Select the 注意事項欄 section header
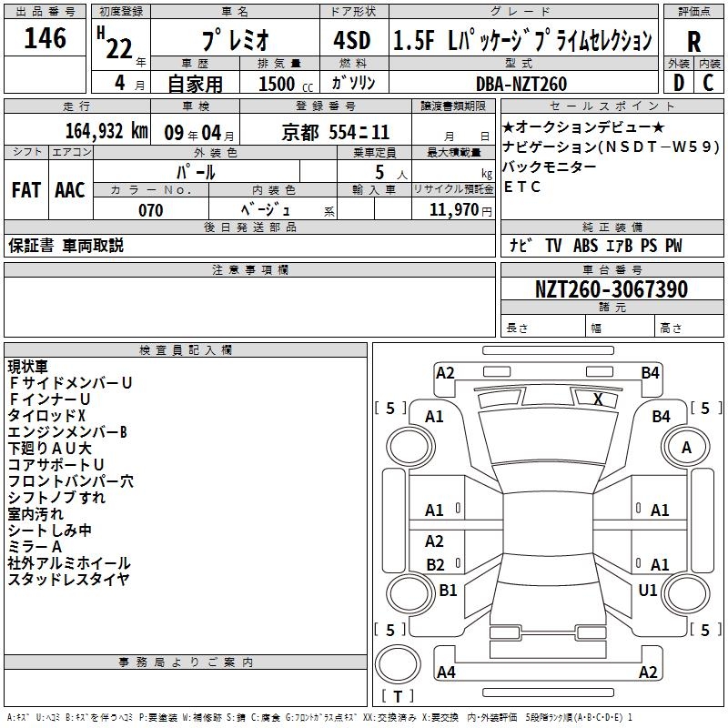This screenshot has height=728, width=728. click(249, 269)
